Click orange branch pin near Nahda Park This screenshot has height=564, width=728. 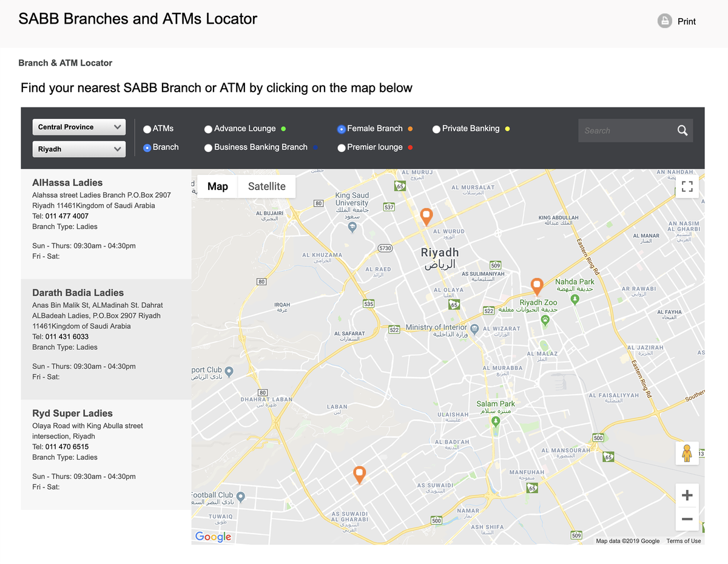[536, 287]
